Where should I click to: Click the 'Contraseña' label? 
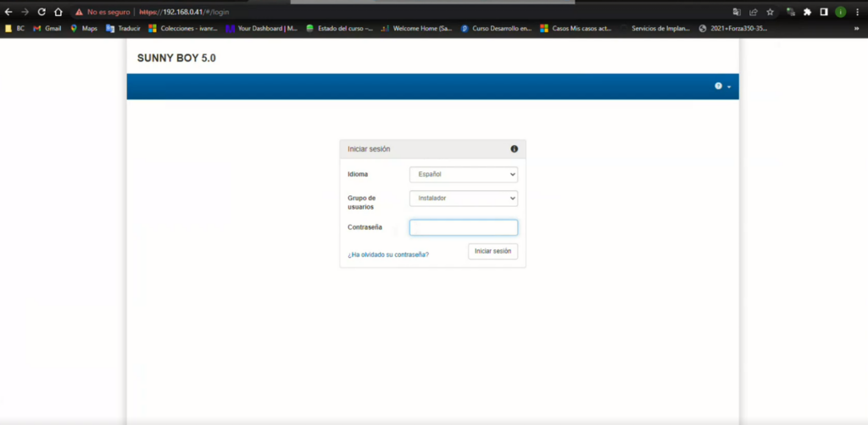point(364,227)
